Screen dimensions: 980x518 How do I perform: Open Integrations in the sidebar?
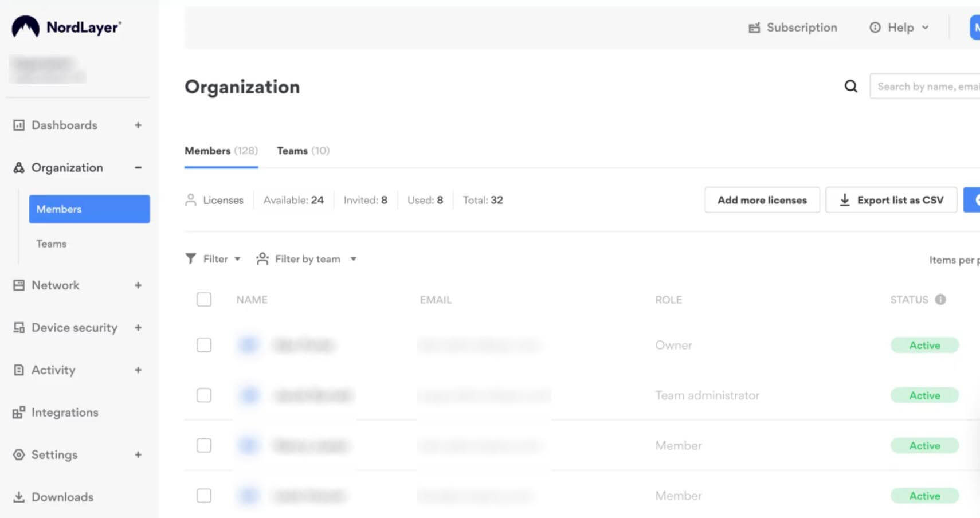pos(65,412)
